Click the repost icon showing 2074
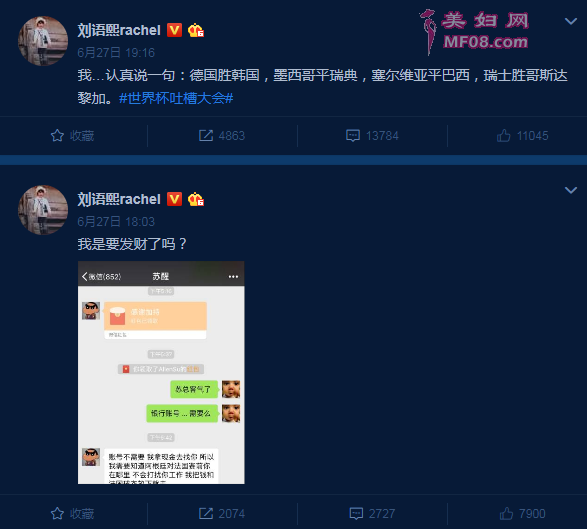 click(206, 513)
